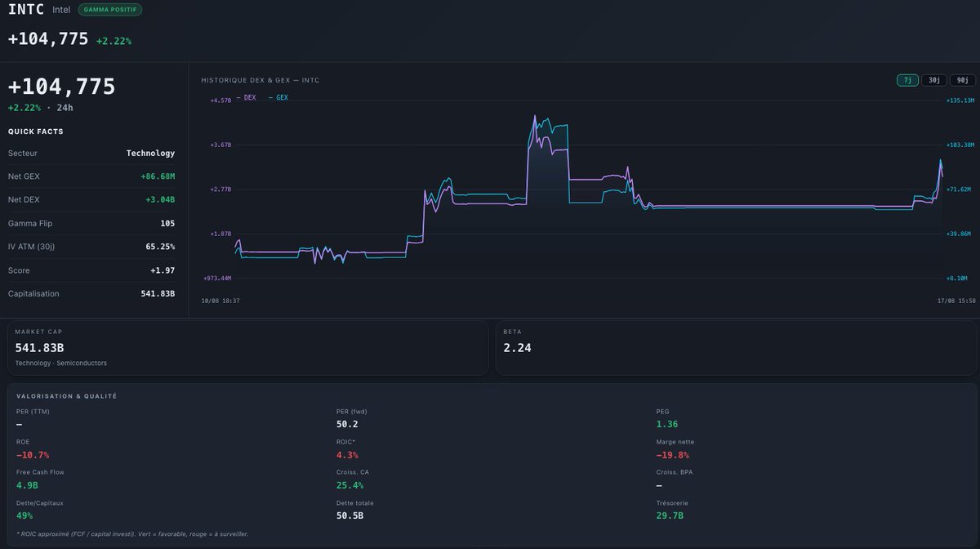
Task: Click the +973.44M left axis label
Action: (x=217, y=278)
